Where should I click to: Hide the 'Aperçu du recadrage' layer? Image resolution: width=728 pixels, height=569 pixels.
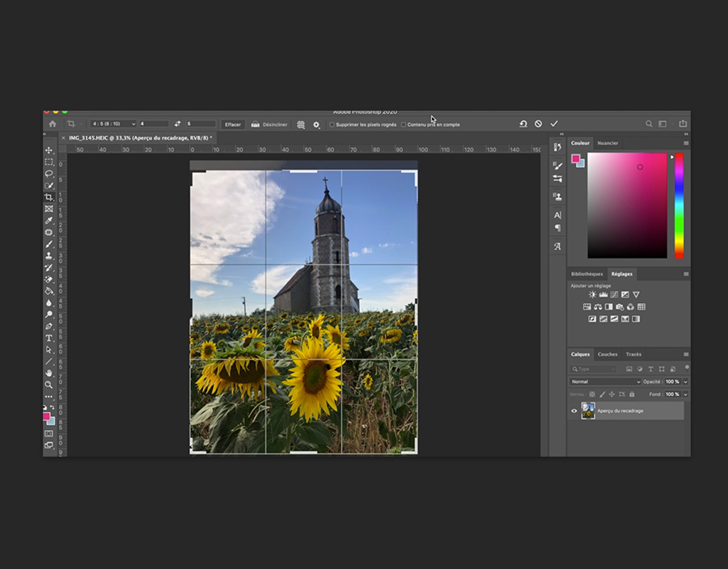(x=574, y=411)
